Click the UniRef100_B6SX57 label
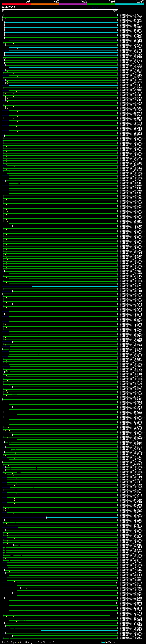 click(131, 55)
